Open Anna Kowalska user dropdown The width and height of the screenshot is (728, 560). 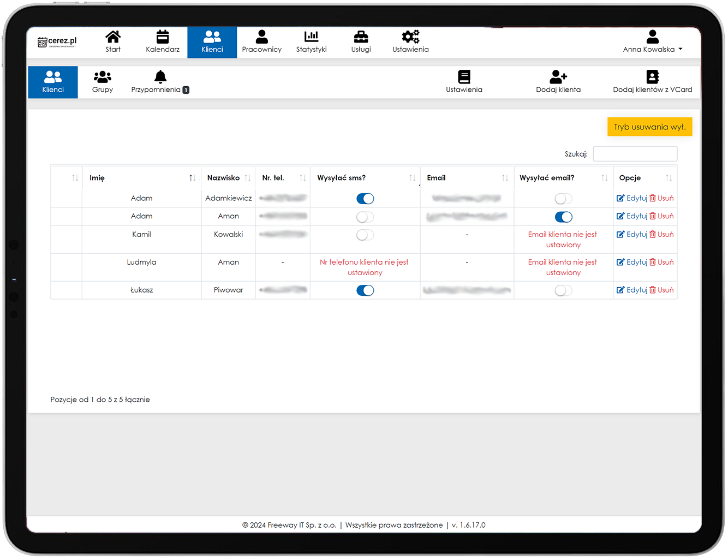point(652,42)
